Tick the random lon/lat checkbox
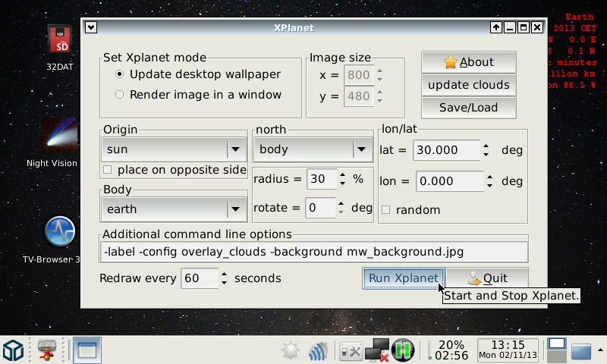607x364 pixels. [385, 209]
